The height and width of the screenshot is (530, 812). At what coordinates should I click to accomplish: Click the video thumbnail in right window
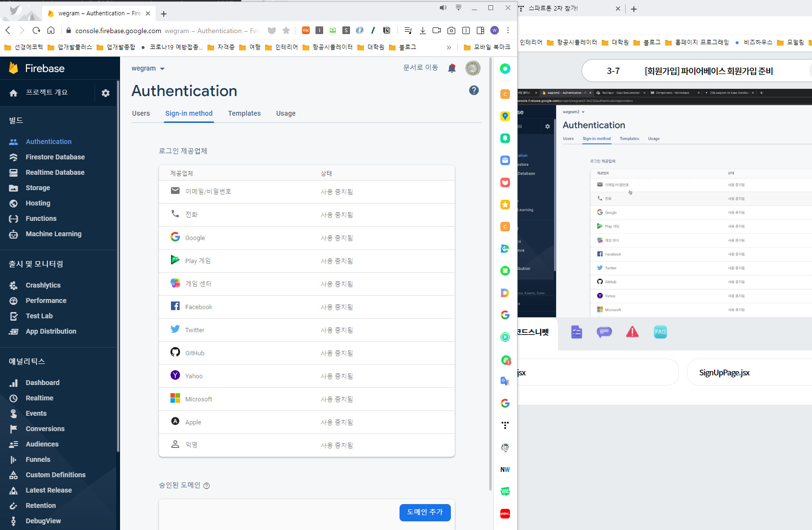[665, 203]
